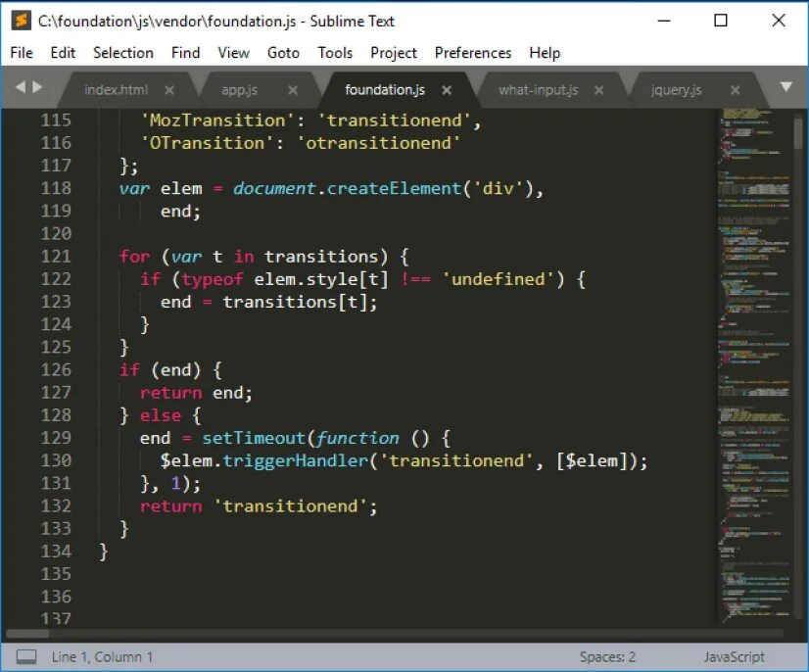This screenshot has height=672, width=809.
Task: Change syntax via JavaScript status bar entry
Action: pos(735,656)
